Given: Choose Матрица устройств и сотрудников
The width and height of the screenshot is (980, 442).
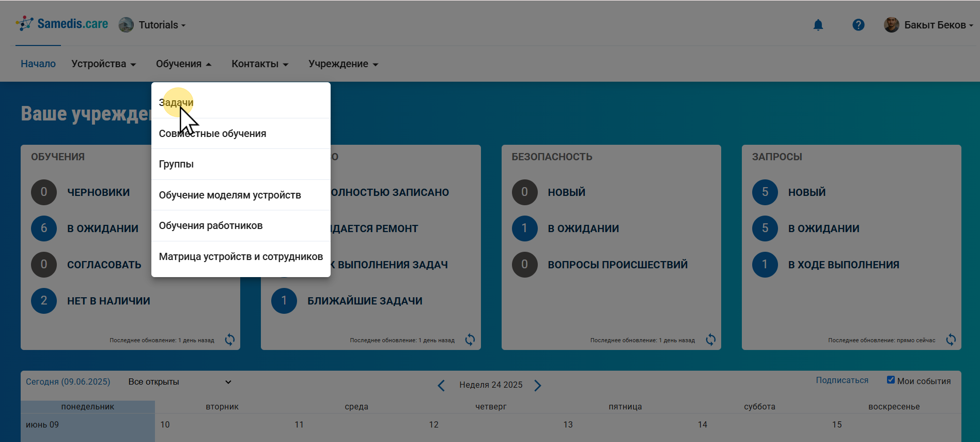Looking at the screenshot, I should tap(241, 257).
